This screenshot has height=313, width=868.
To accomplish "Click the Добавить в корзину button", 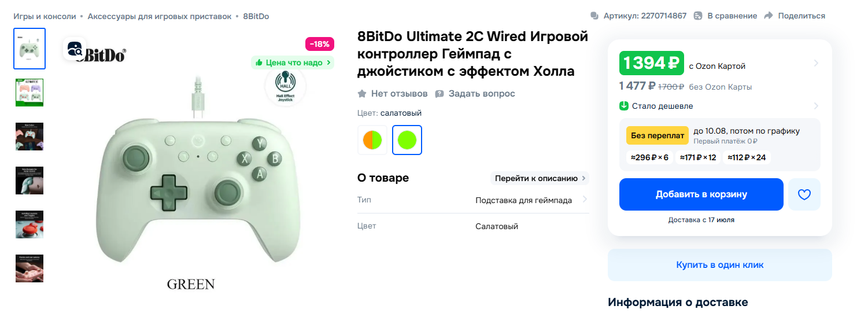I will (701, 194).
